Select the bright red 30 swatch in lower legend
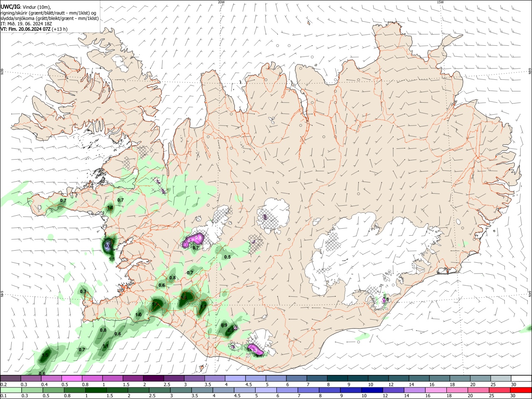Screen dimensions: 532x399 (521, 390)
